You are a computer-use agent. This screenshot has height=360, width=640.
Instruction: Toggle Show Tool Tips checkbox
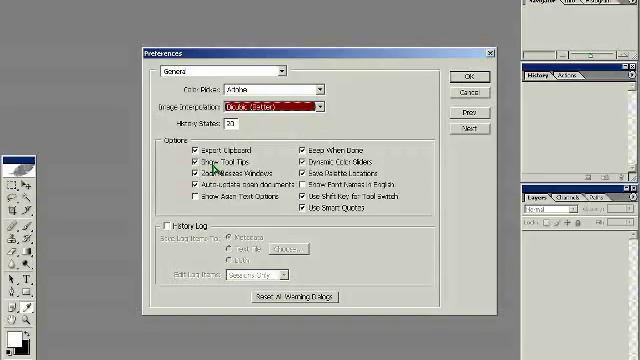[x=195, y=162]
